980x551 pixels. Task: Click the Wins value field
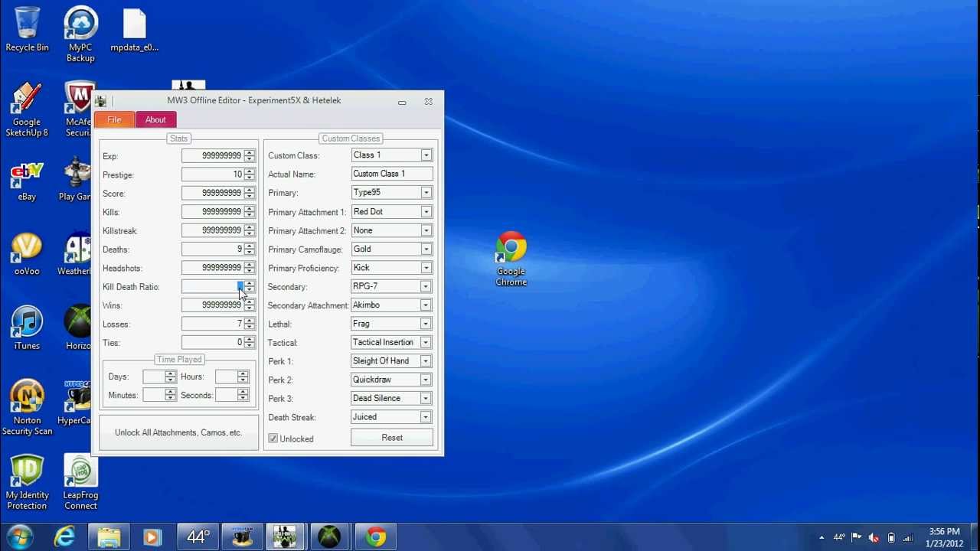pyautogui.click(x=213, y=305)
